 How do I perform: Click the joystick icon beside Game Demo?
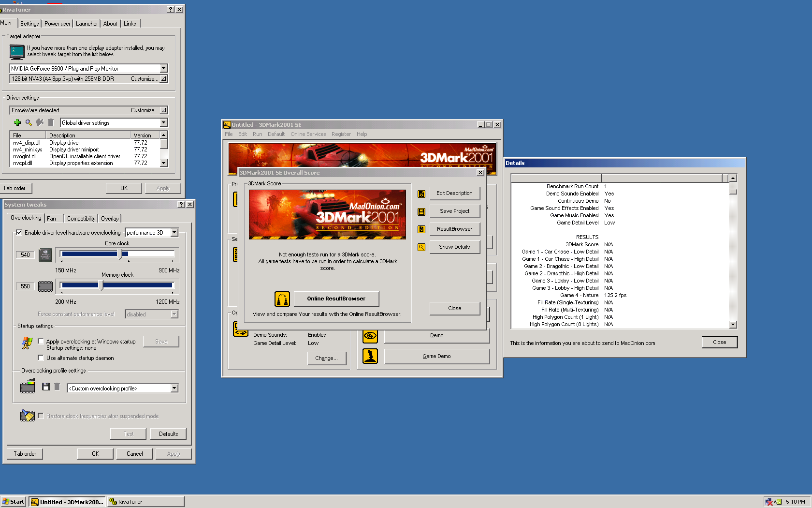coord(370,356)
